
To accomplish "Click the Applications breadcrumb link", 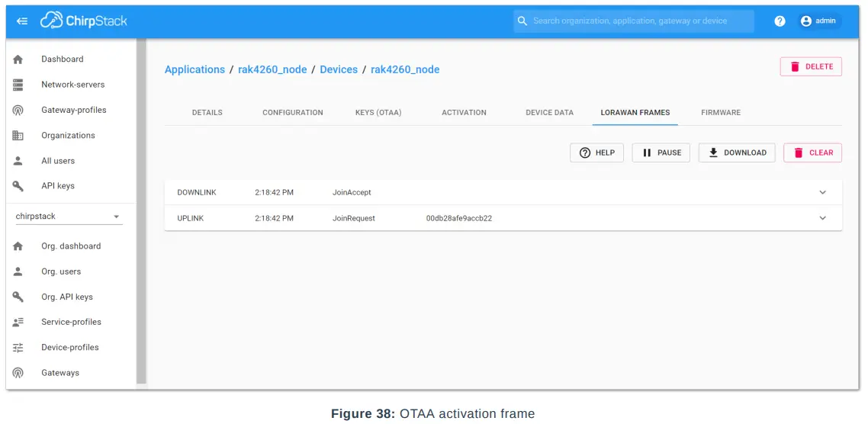I will tap(194, 69).
